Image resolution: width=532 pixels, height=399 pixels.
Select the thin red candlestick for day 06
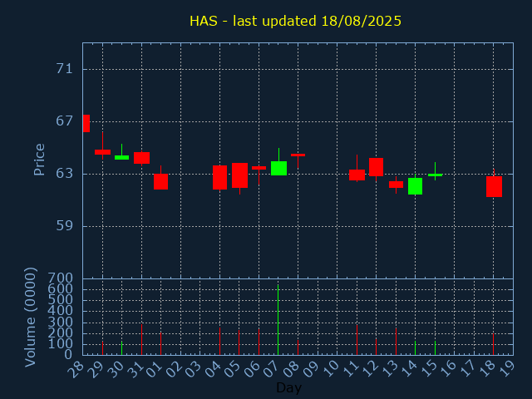coord(259,168)
